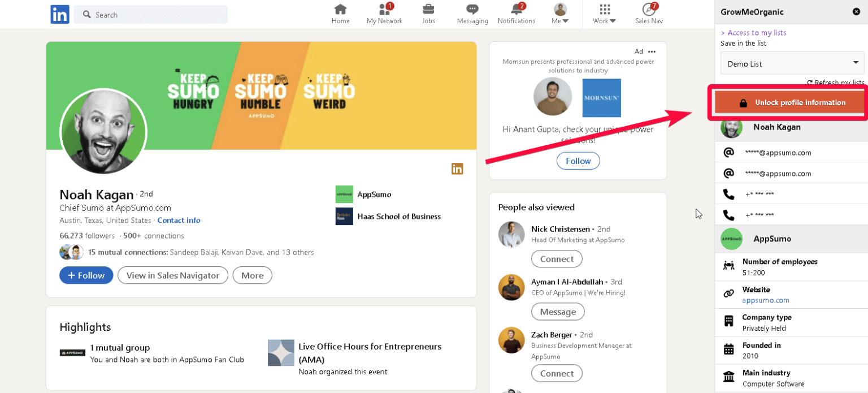Click the website chain-link icon for appsumo.com
868x393 pixels.
pyautogui.click(x=730, y=293)
